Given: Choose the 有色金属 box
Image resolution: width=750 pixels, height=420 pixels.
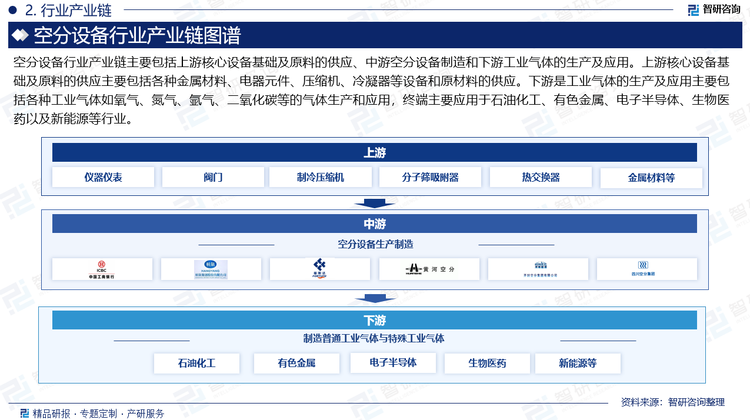Looking at the screenshot, I should (x=297, y=363).
